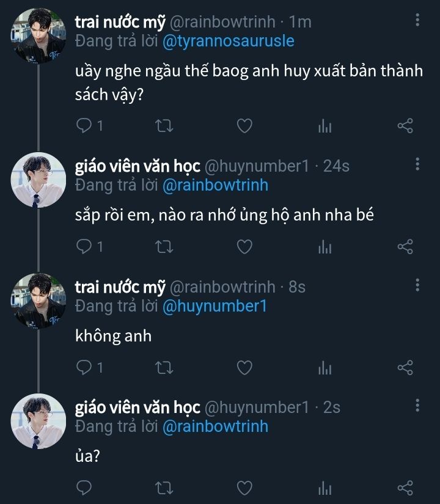The height and width of the screenshot is (504, 440).
Task: Expand more options on the "ủa?" tweet
Action: point(417,406)
